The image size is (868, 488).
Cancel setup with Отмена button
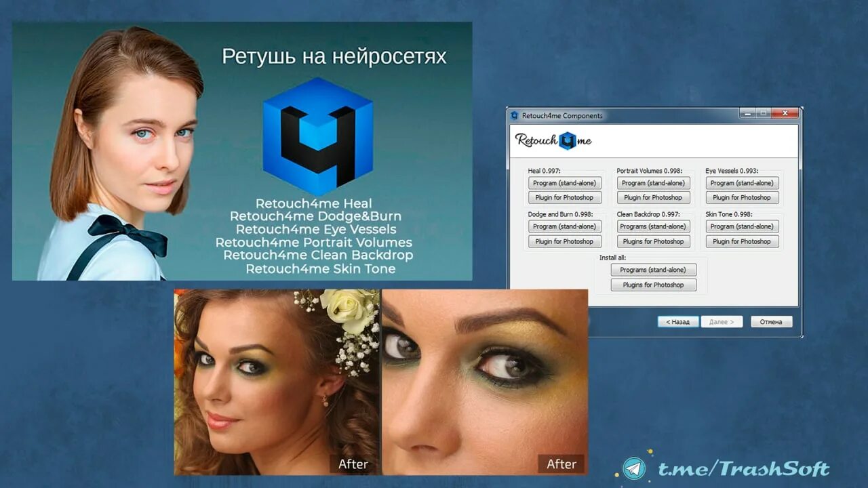click(x=771, y=322)
